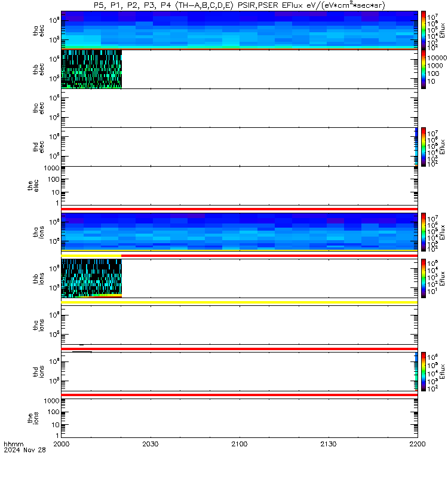
Task: Select the 'tha elec' panel label
Action: point(39,30)
